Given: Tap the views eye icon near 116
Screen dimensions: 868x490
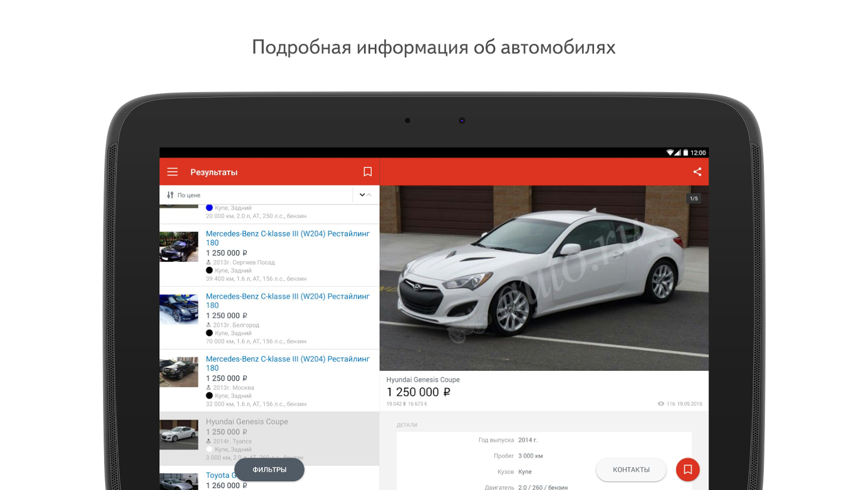Looking at the screenshot, I should [x=661, y=404].
